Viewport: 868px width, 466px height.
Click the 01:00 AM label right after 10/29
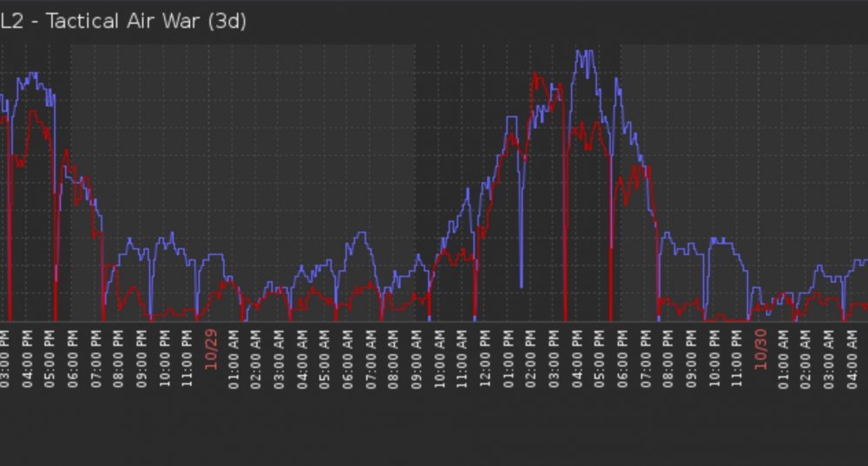233,359
